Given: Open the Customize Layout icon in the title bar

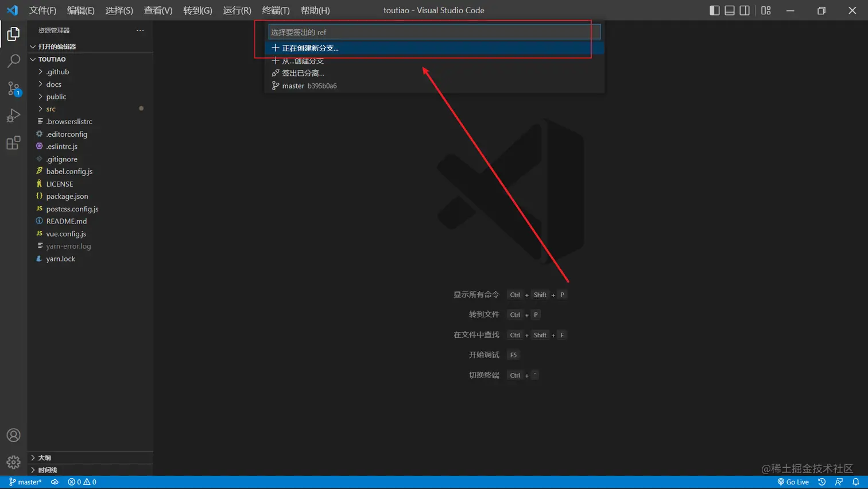Looking at the screenshot, I should pyautogui.click(x=766, y=10).
